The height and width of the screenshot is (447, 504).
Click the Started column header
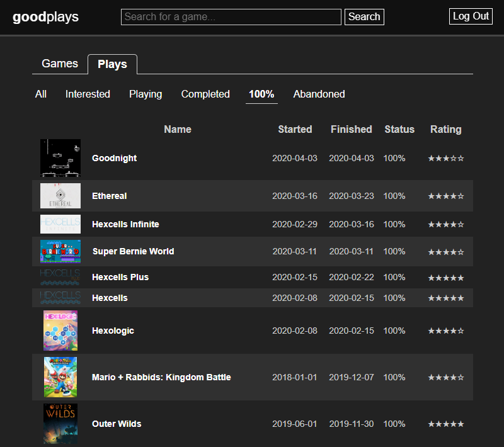(x=295, y=129)
